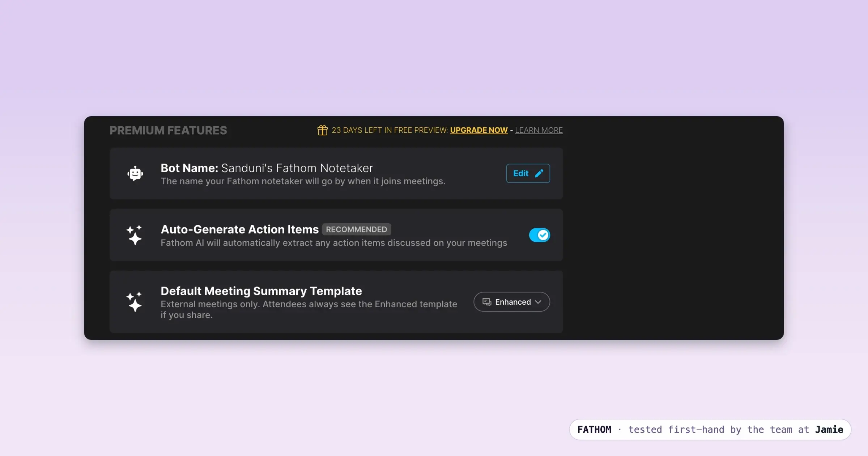
Task: Click "Fathom AI will automatically extract" description
Action: pyautogui.click(x=334, y=243)
